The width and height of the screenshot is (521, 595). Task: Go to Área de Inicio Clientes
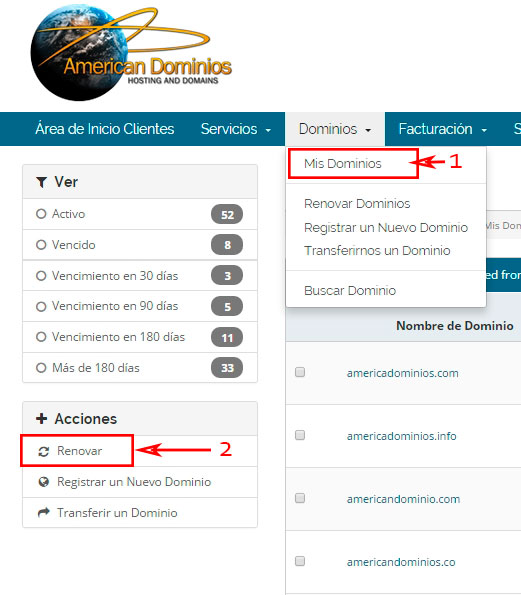[x=105, y=129]
